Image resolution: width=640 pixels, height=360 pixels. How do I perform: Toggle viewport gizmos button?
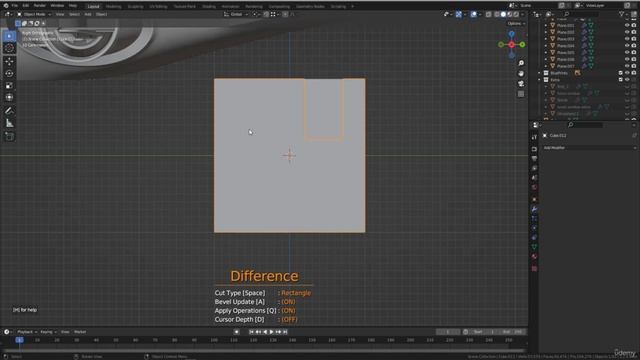tap(458, 14)
